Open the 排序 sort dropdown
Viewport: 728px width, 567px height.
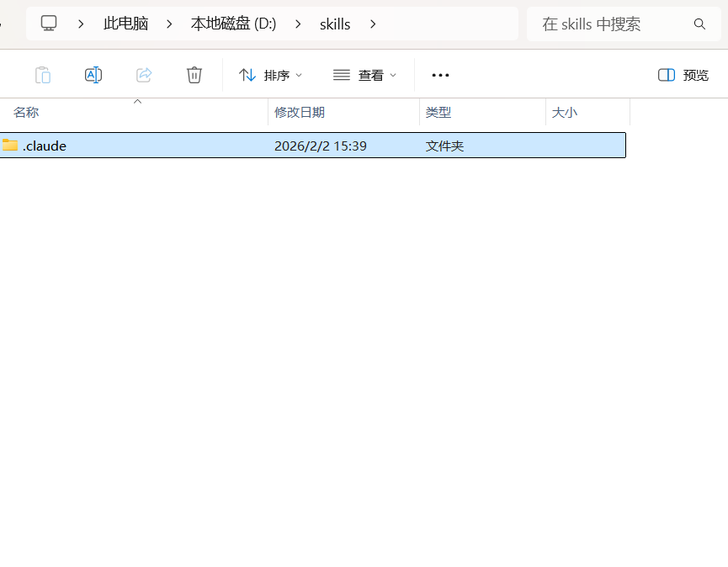(270, 75)
